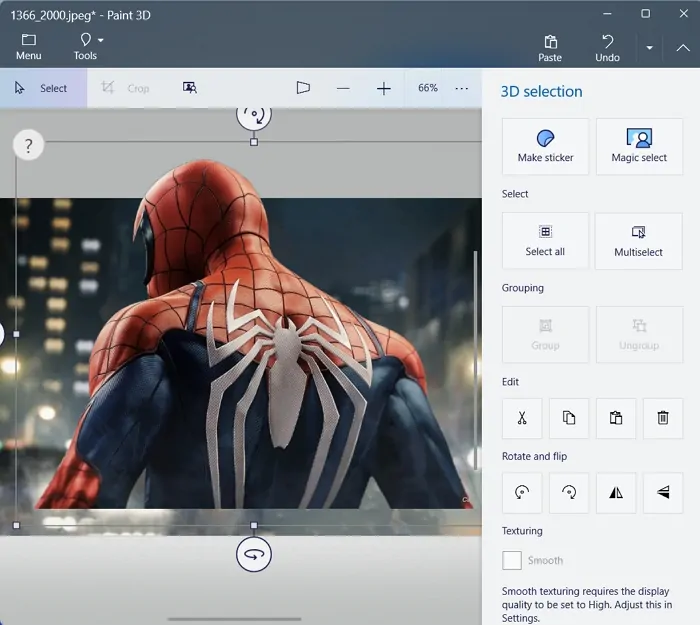Choose the Crop tool
The width and height of the screenshot is (700, 625).
coord(125,88)
